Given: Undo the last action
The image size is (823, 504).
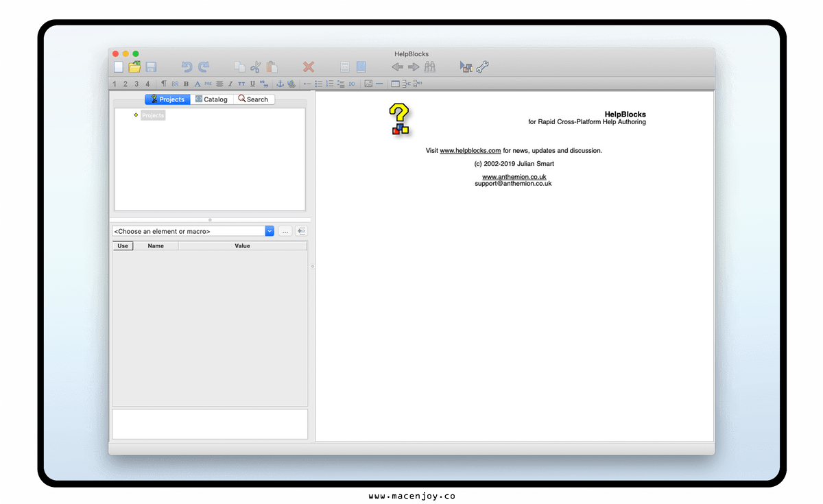Looking at the screenshot, I should click(x=187, y=67).
